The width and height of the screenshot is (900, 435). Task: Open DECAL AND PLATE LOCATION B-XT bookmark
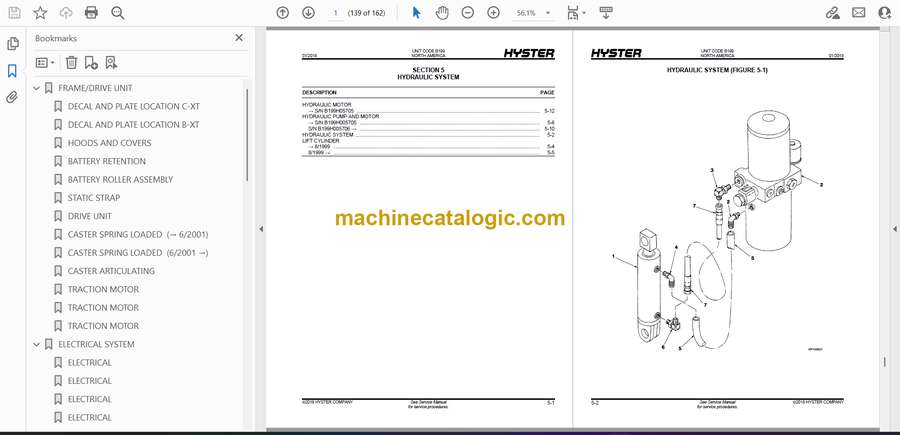134,125
